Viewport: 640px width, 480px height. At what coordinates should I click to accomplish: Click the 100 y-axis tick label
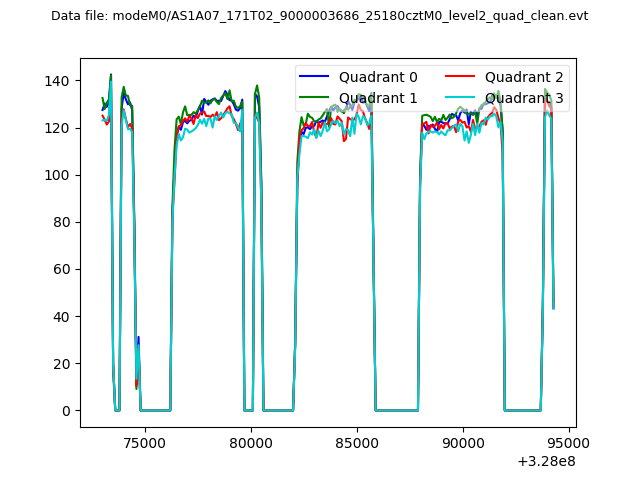pos(59,175)
